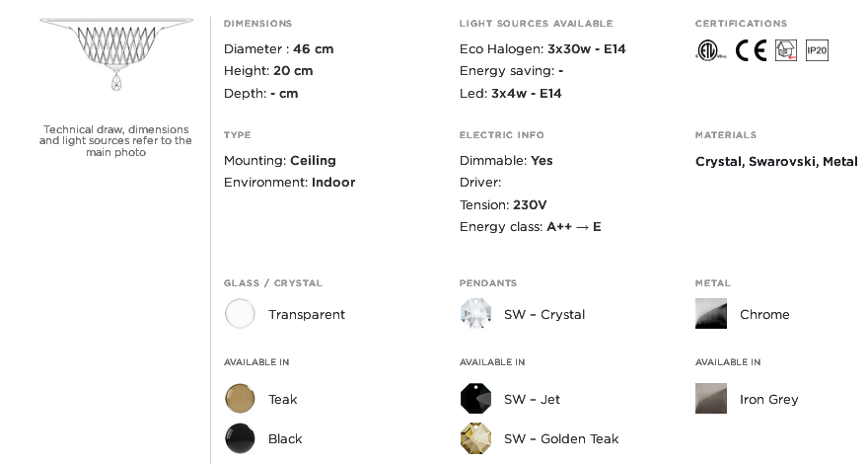Click the Eco Halogen 3x30w E14 text

[542, 48]
